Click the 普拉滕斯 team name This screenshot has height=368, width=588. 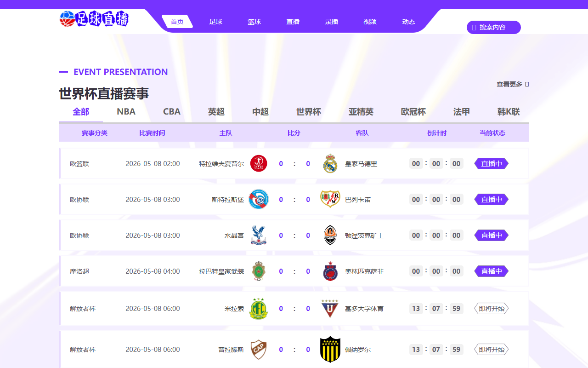click(231, 350)
